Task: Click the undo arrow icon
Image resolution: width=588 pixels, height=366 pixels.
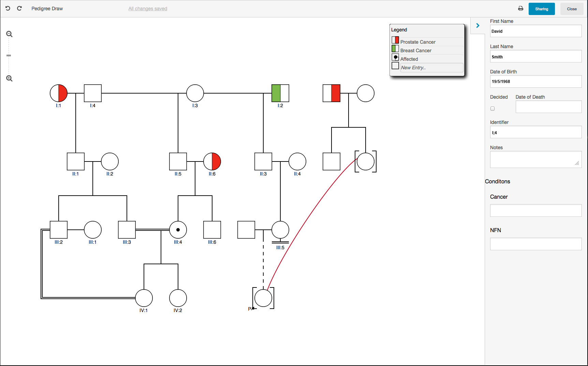Action: click(8, 8)
